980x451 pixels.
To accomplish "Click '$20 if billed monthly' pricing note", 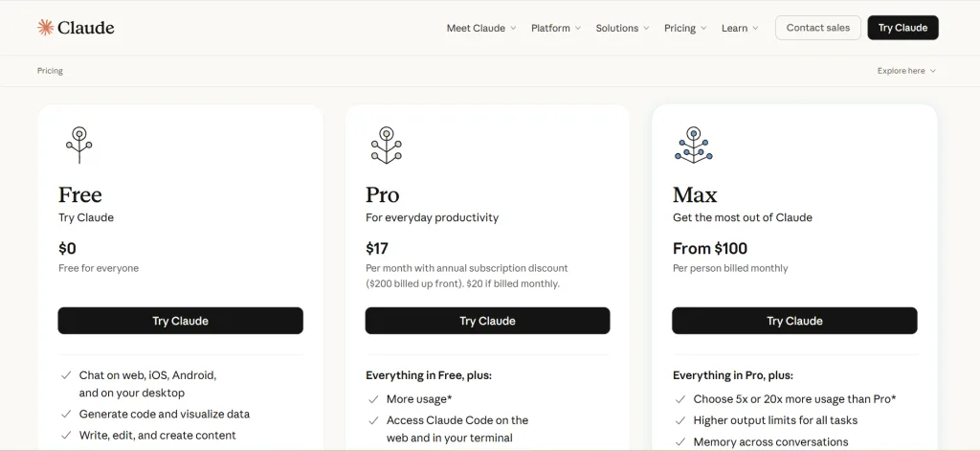I will point(513,284).
